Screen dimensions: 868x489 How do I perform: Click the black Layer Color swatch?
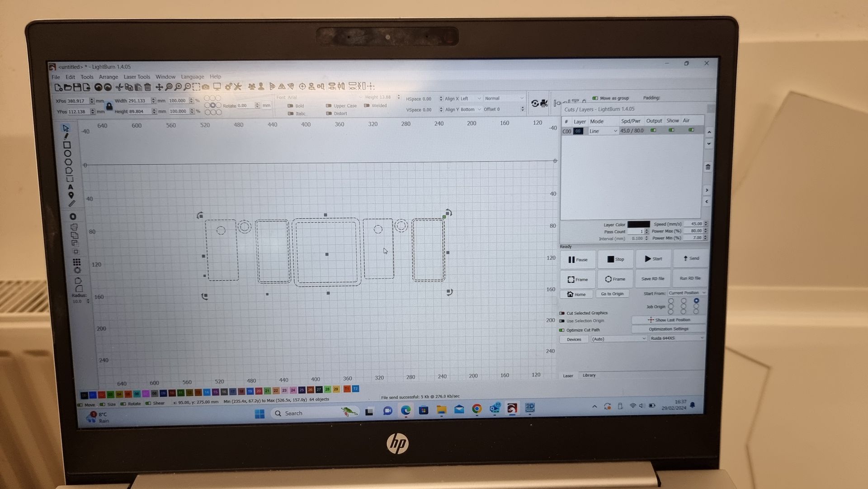point(638,224)
